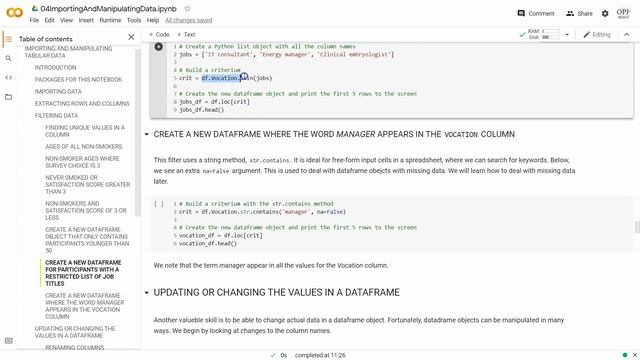Open the Code snippets icon in sidebar
This screenshot has height=360, width=640.
[x=8, y=78]
